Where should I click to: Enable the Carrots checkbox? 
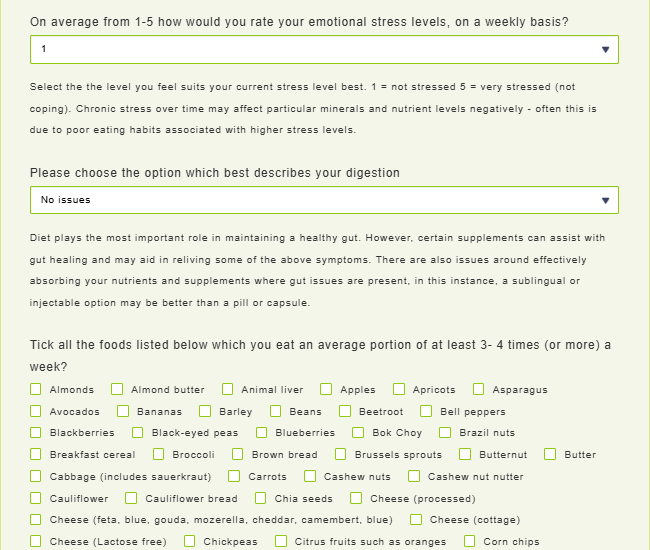pyautogui.click(x=235, y=476)
